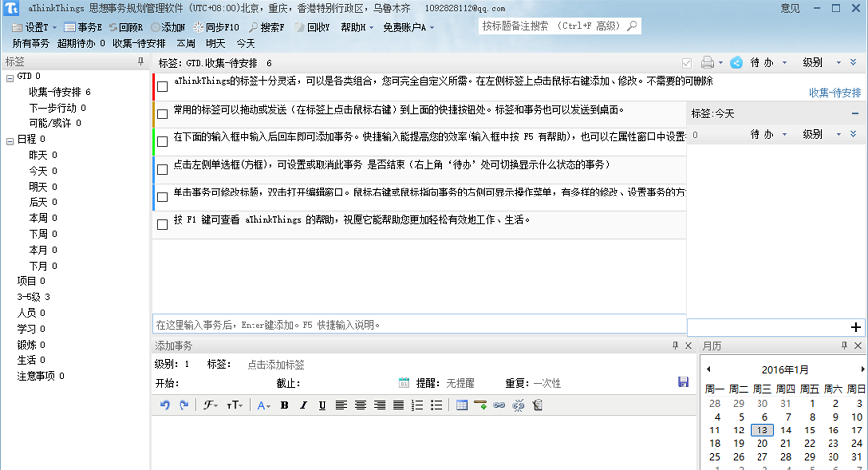The image size is (868, 470).
Task: Click the calendar icon beside 提醒
Action: click(x=404, y=382)
